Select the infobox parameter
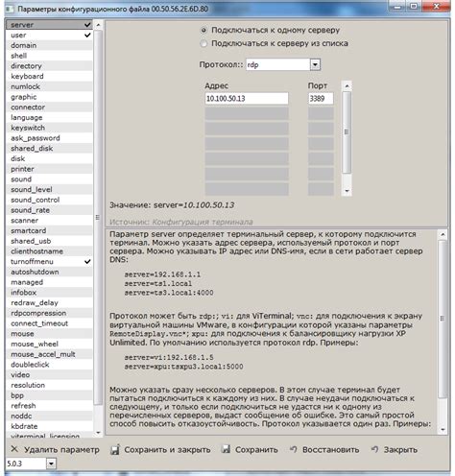Image resolution: width=455 pixels, height=476 pixels. pos(50,293)
